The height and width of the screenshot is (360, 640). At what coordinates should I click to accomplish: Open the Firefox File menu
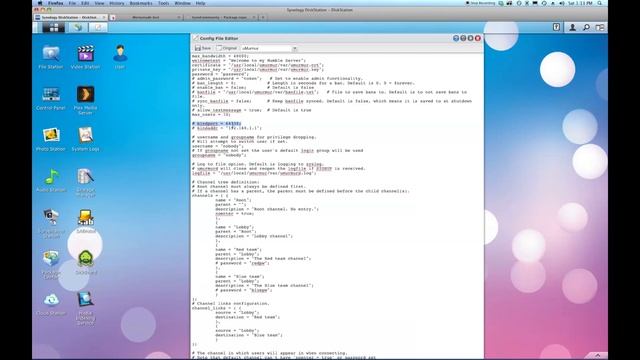coord(72,3)
